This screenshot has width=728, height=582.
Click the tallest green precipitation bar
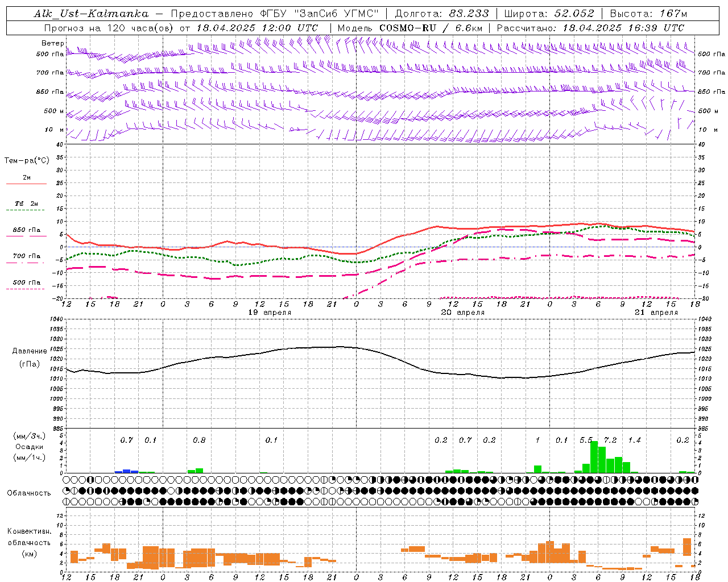[x=594, y=457]
